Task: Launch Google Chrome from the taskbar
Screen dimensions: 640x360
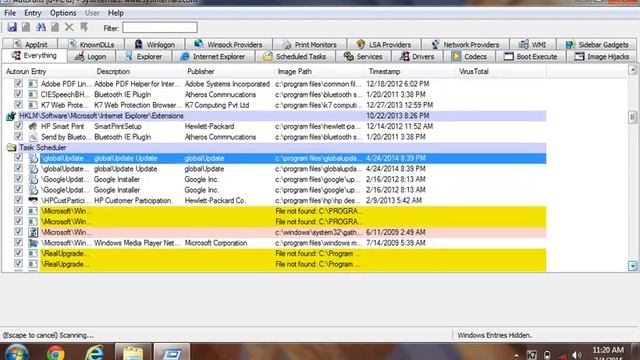Action: point(55,353)
